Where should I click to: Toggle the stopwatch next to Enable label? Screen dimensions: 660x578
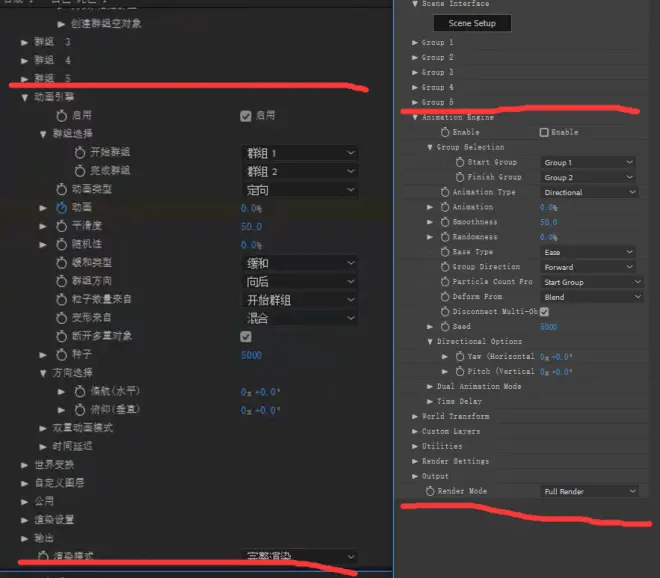point(445,132)
